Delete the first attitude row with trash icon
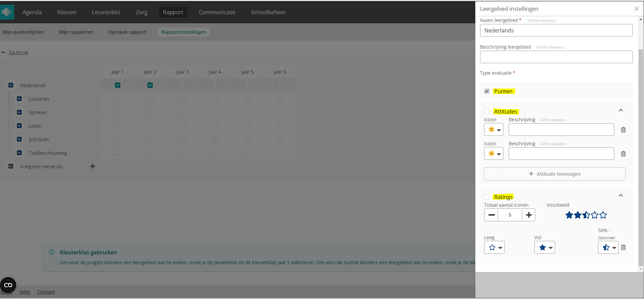This screenshot has width=644, height=299. tap(623, 130)
